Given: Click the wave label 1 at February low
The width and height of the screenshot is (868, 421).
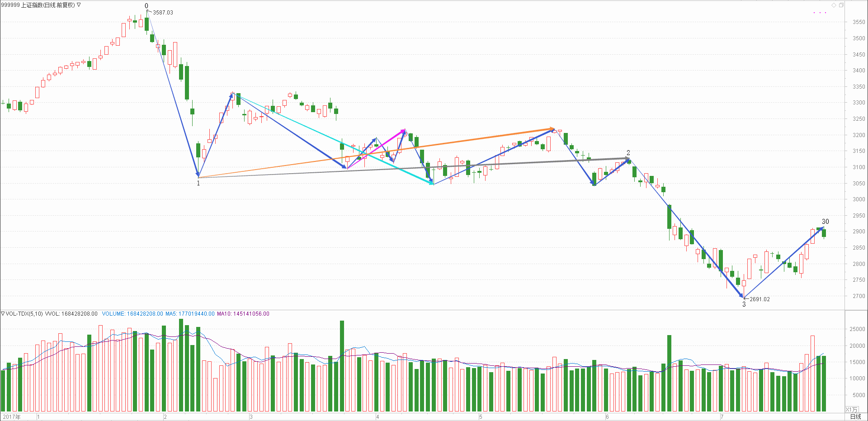Looking at the screenshot, I should point(198,183).
